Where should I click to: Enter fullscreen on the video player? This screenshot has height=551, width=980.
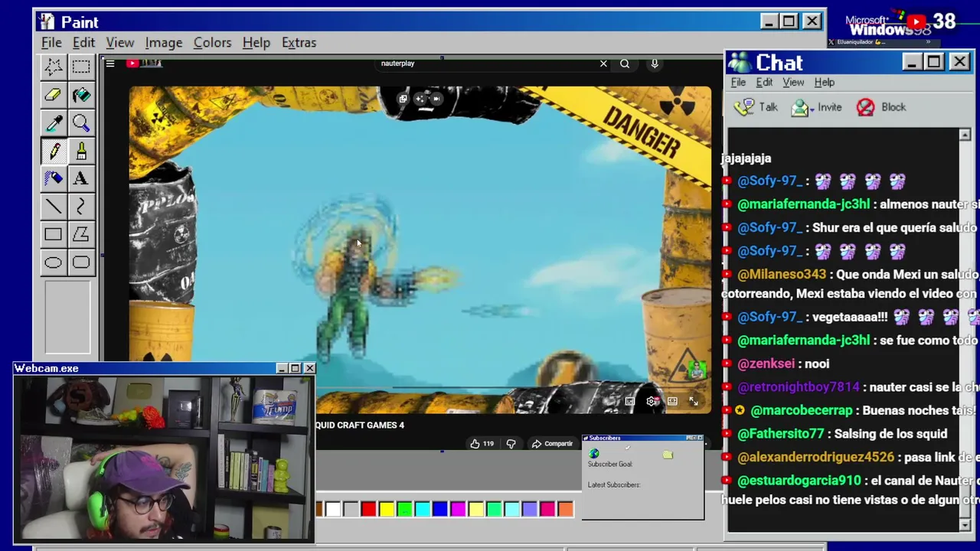[693, 401]
